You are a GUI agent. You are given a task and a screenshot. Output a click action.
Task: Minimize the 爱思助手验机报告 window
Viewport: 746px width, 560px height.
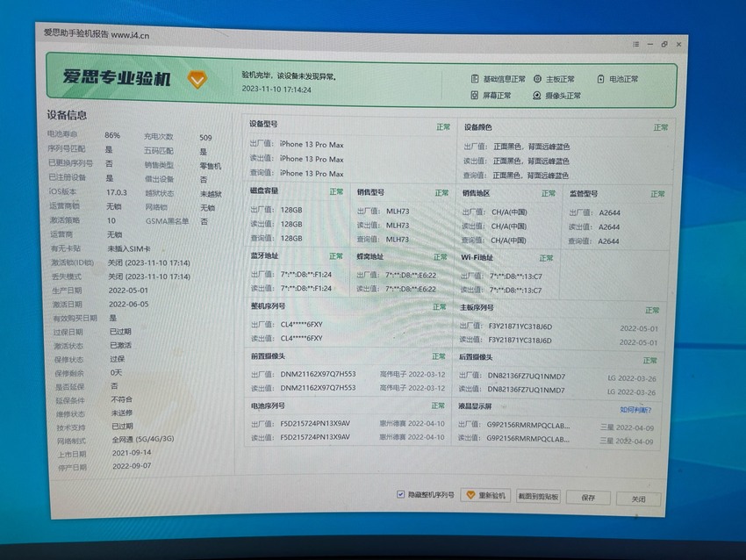649,44
